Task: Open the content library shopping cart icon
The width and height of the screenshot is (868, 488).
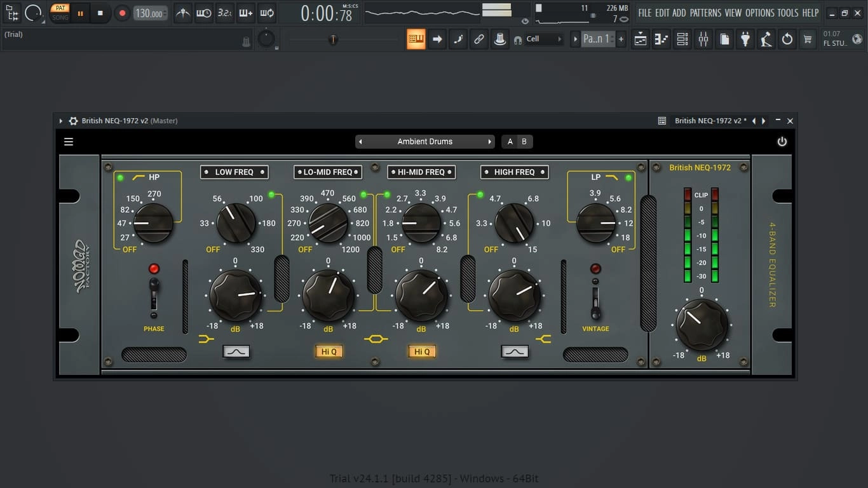Action: (x=808, y=39)
